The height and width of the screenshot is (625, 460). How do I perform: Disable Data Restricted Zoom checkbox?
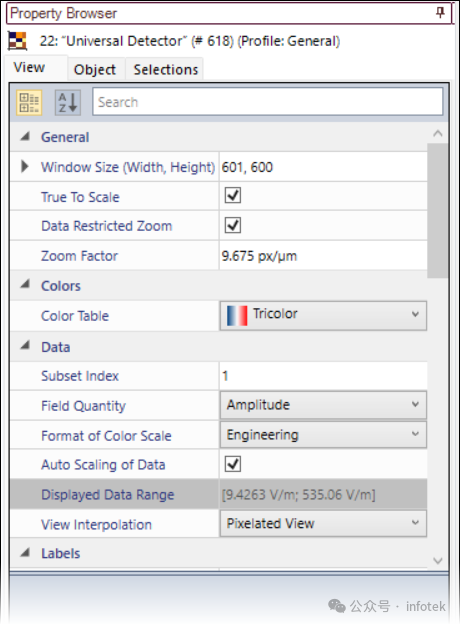[233, 225]
